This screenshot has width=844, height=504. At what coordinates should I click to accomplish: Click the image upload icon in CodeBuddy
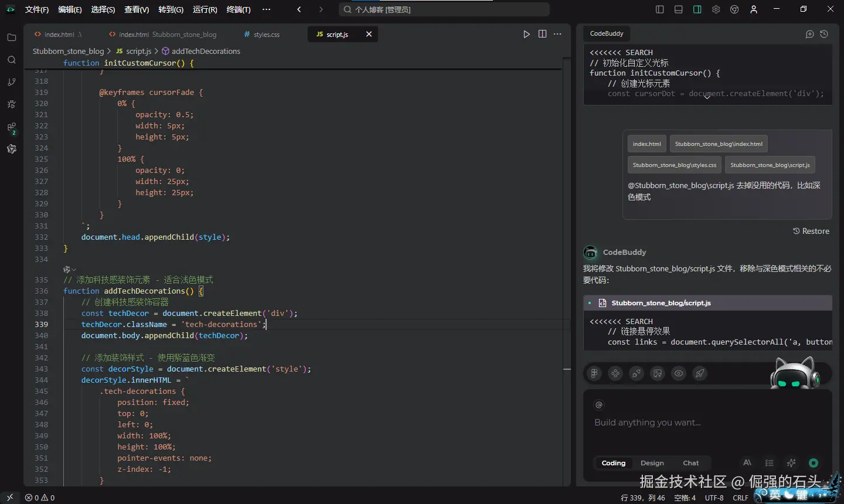click(x=658, y=373)
